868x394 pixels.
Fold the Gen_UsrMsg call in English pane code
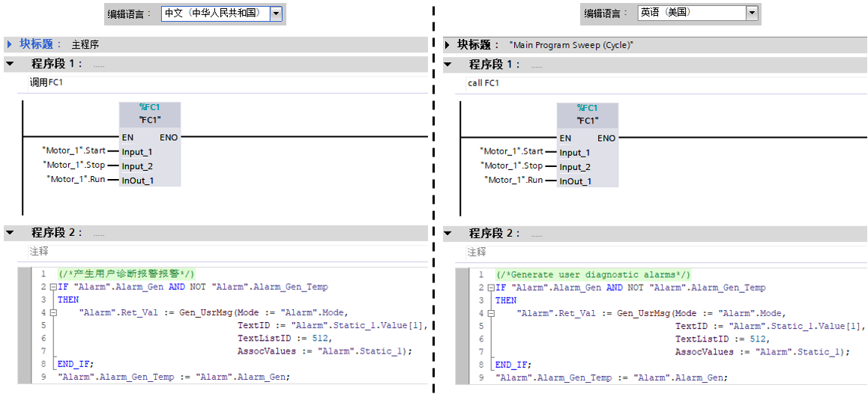(491, 313)
